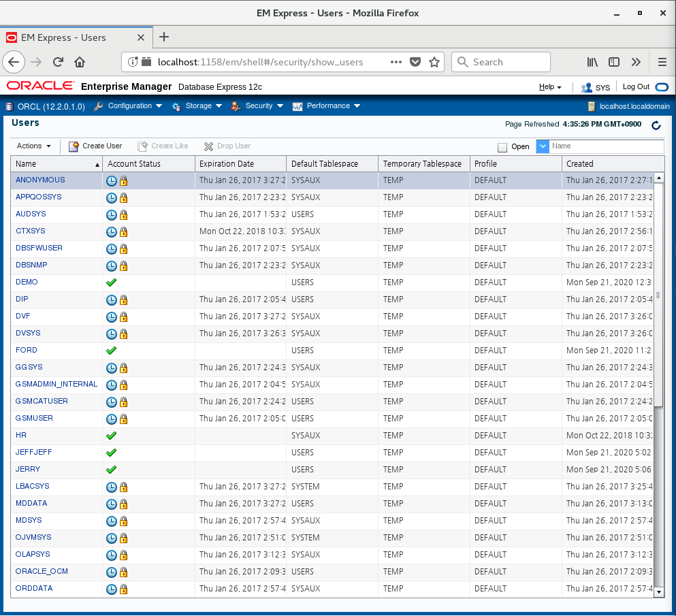Click the Performance chart icon
Viewport: 676px width, 616px height.
(x=297, y=106)
